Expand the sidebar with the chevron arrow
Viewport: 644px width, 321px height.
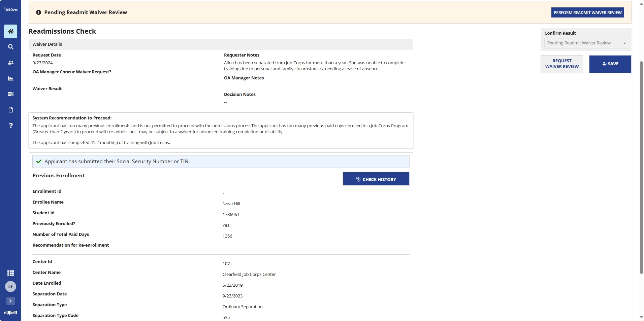pos(11,301)
